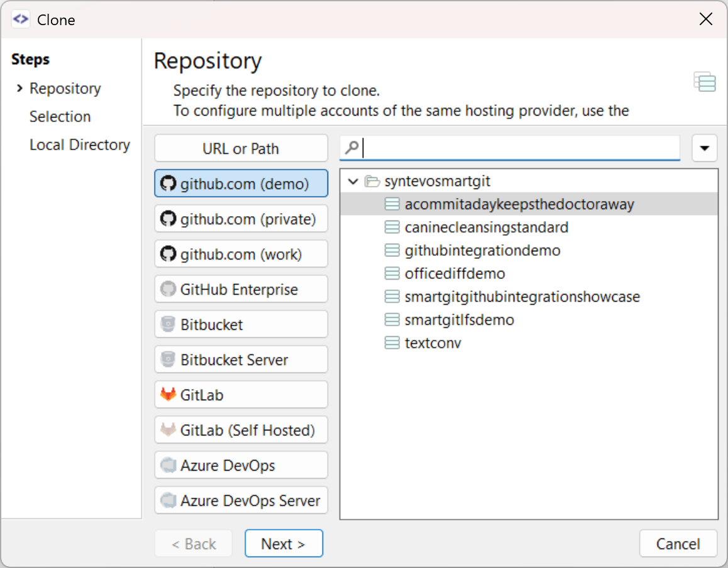
Task: Select GitHub Enterprise as hosting provider
Action: (241, 289)
